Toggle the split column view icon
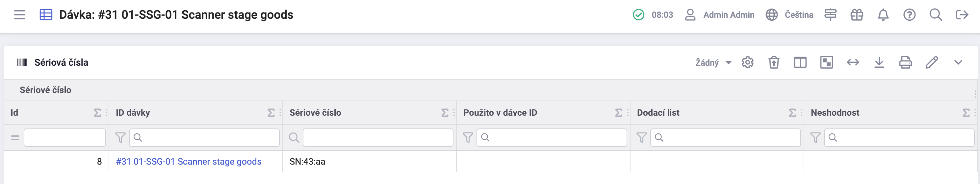Viewport: 980px width, 184px height. tap(800, 62)
